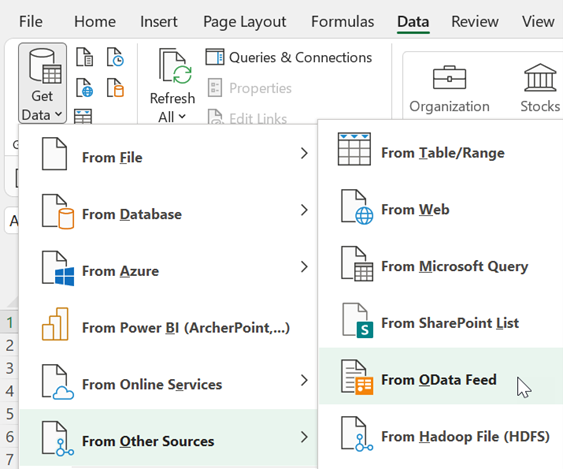563x469 pixels.
Task: Choose From Hadoop File (HDFS) option
Action: 441,433
